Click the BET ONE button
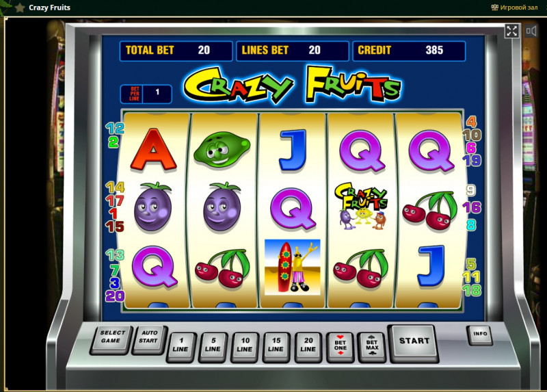The image size is (547, 392). (x=340, y=345)
